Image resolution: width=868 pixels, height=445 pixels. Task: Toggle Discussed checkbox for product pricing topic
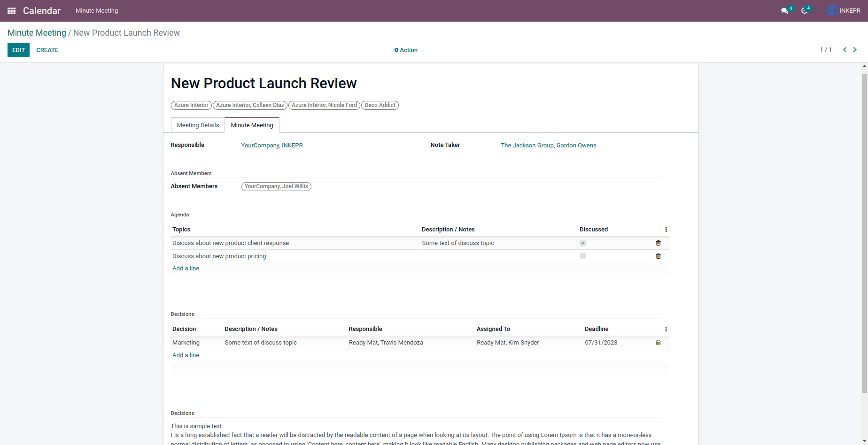coord(583,256)
